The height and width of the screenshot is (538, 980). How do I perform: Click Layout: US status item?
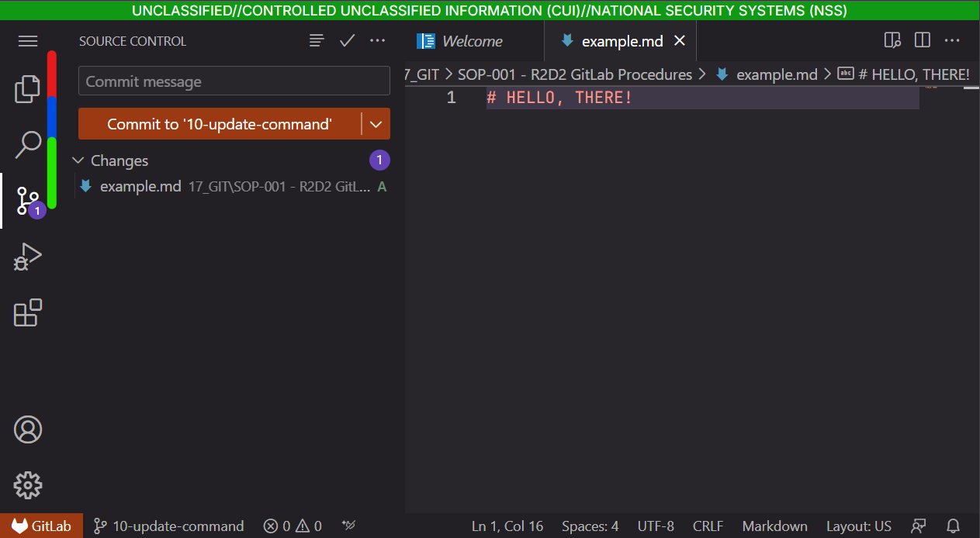pos(859,526)
